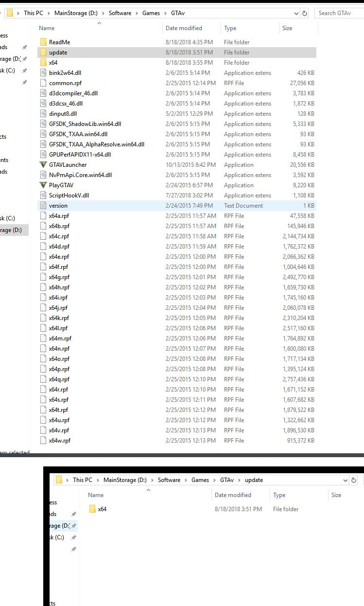Select the x64j.rpf file name
Screen dimensions: 364x606
click(58, 308)
